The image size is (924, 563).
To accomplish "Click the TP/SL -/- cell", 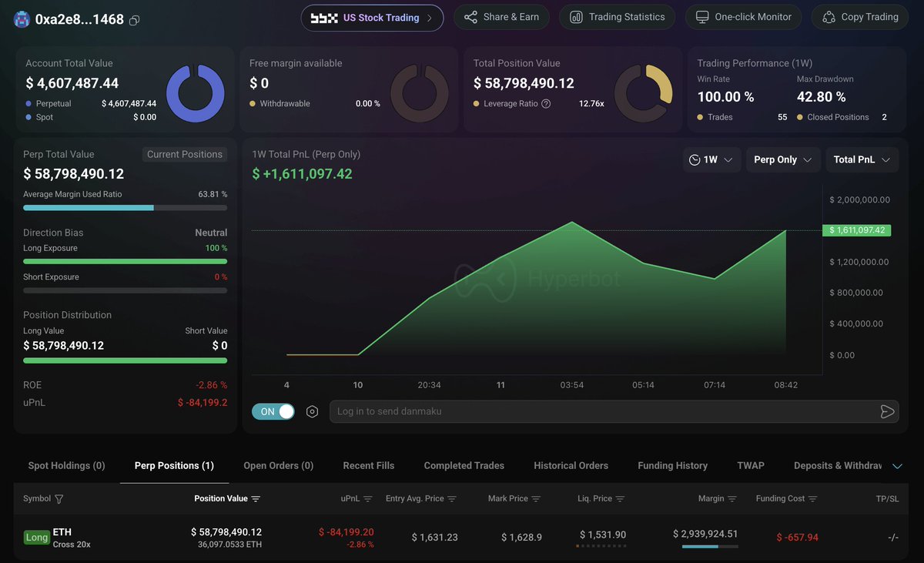I will 892,537.
